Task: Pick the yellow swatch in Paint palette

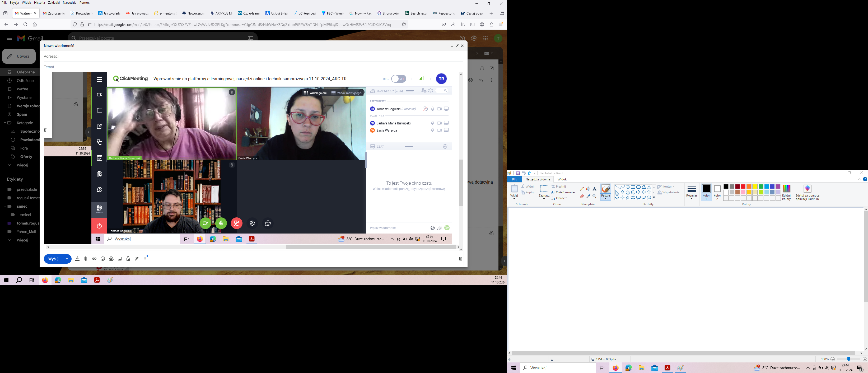Action: pos(755,187)
